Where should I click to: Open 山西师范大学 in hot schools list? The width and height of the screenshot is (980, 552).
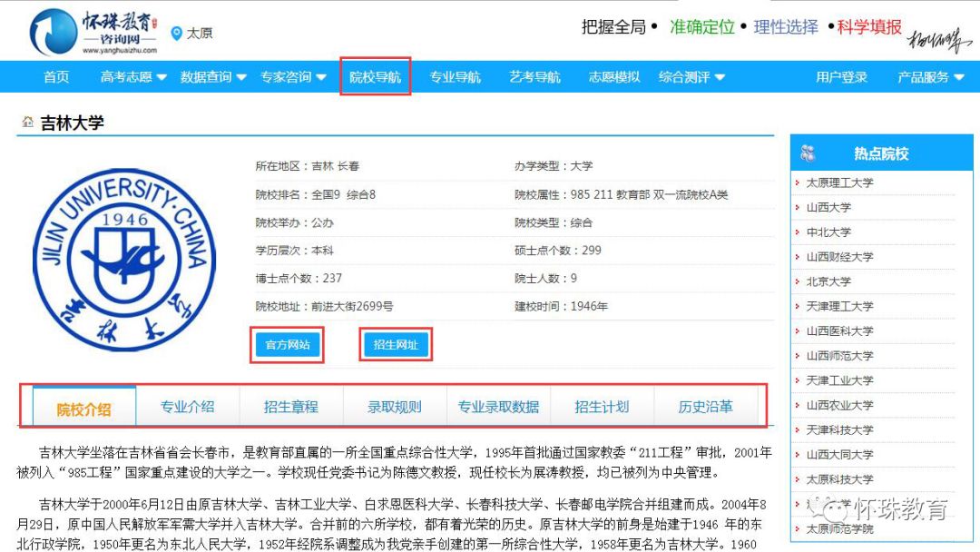839,356
